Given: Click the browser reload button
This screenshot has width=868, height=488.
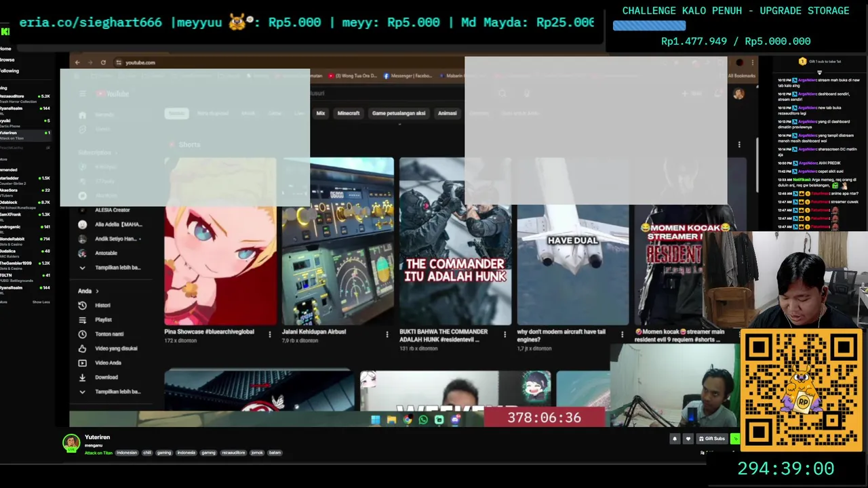Looking at the screenshot, I should click(103, 62).
